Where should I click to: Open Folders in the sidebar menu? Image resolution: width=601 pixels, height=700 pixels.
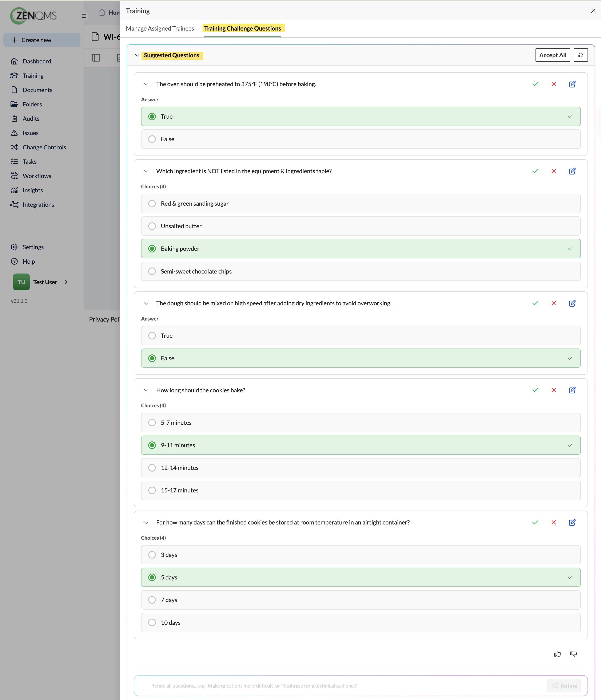coord(32,104)
